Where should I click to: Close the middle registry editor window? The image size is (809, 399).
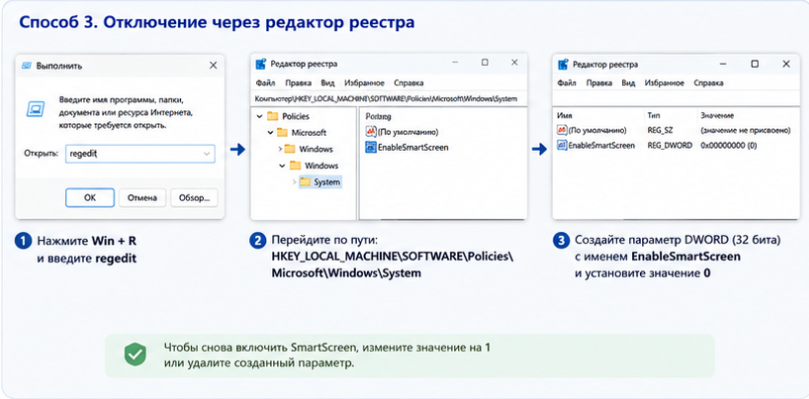pos(514,63)
